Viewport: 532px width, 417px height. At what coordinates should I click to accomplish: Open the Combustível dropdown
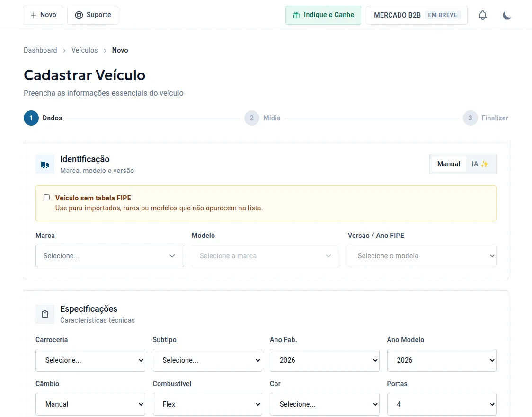tap(207, 404)
